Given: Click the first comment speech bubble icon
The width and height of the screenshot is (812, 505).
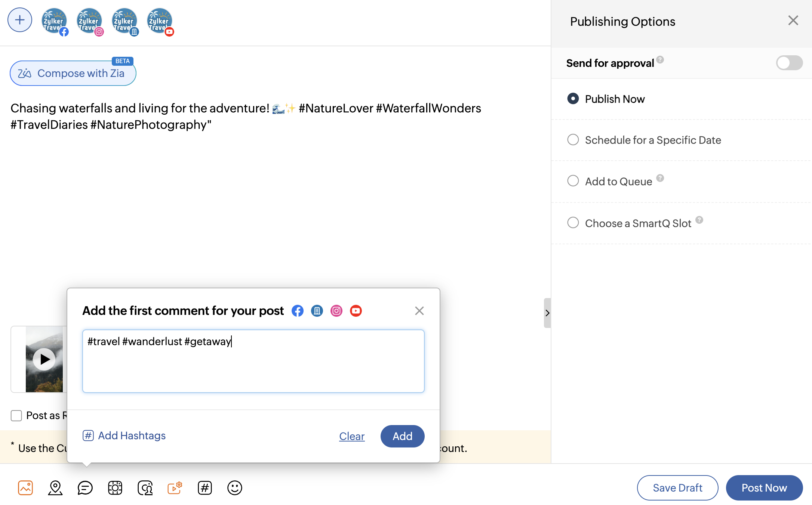Looking at the screenshot, I should (x=85, y=488).
